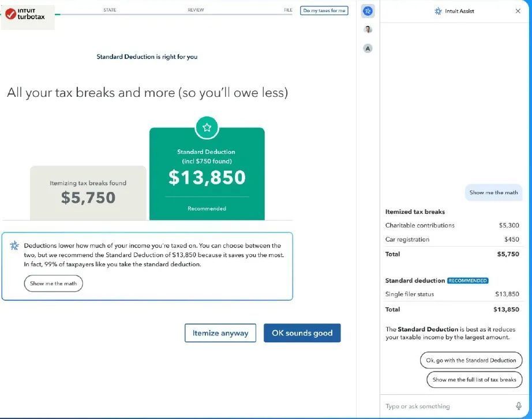Close the Intuit Assist panel
This screenshot has width=532, height=419.
click(518, 10)
